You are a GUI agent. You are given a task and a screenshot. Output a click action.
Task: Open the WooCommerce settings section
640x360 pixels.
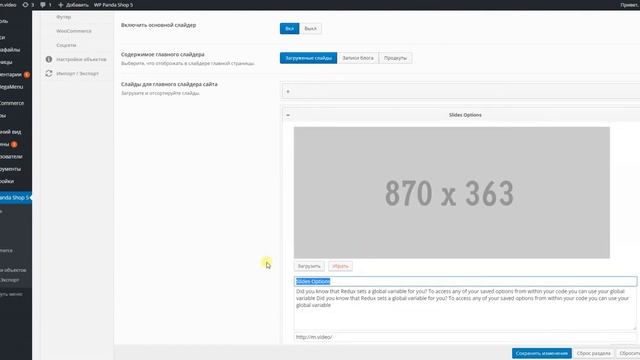coord(73,31)
